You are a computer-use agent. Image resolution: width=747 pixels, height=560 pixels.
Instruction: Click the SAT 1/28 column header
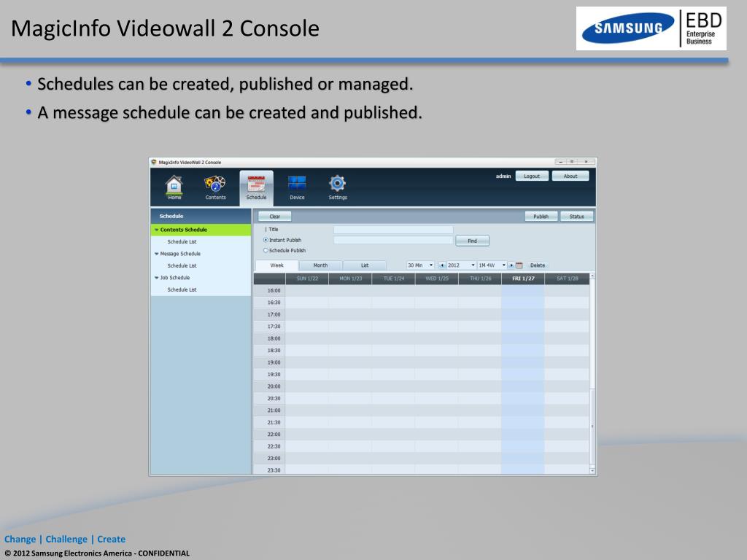[x=567, y=279]
